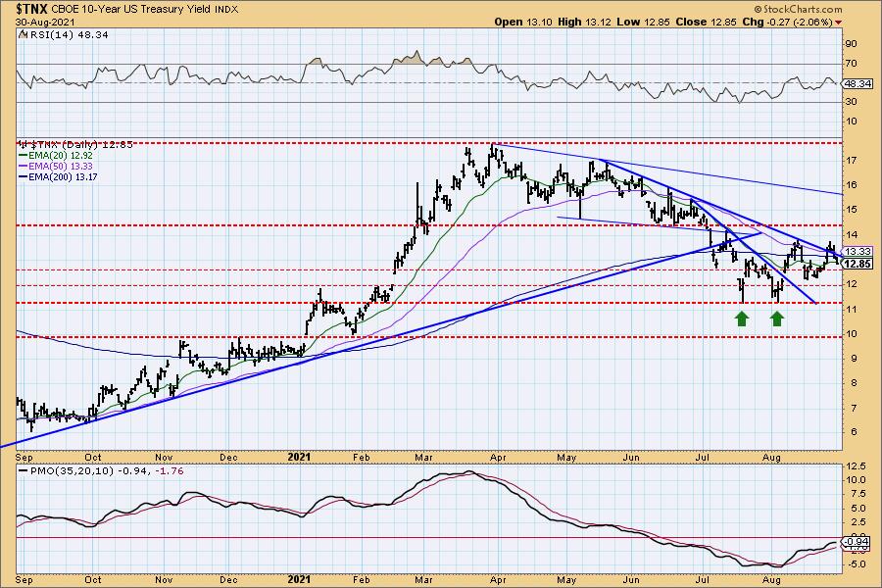Viewport: 882px width, 588px height.
Task: Click the 48.34 RSI value tag on right axis
Action: pyautogui.click(x=857, y=84)
